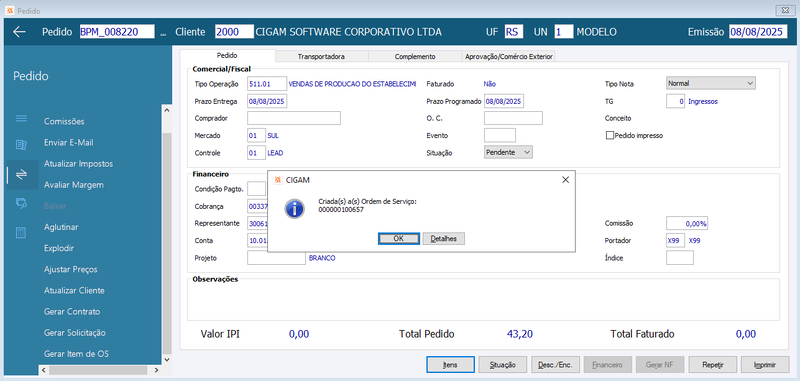Click the hamburger lines icon in the sidebar
The height and width of the screenshot is (381, 800).
tap(21, 119)
